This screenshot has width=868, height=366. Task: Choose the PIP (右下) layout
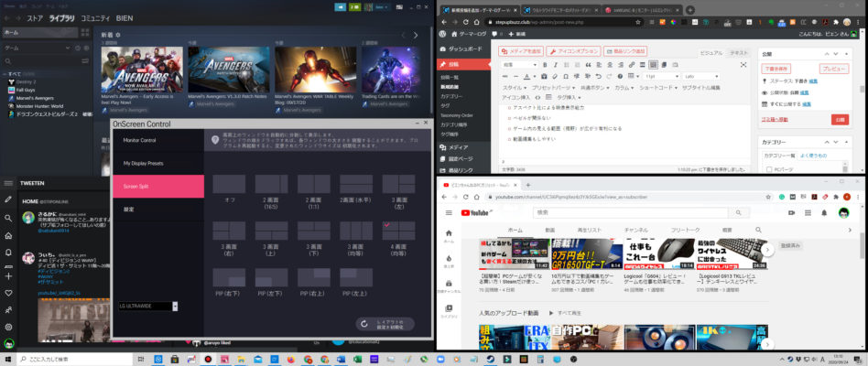229,277
